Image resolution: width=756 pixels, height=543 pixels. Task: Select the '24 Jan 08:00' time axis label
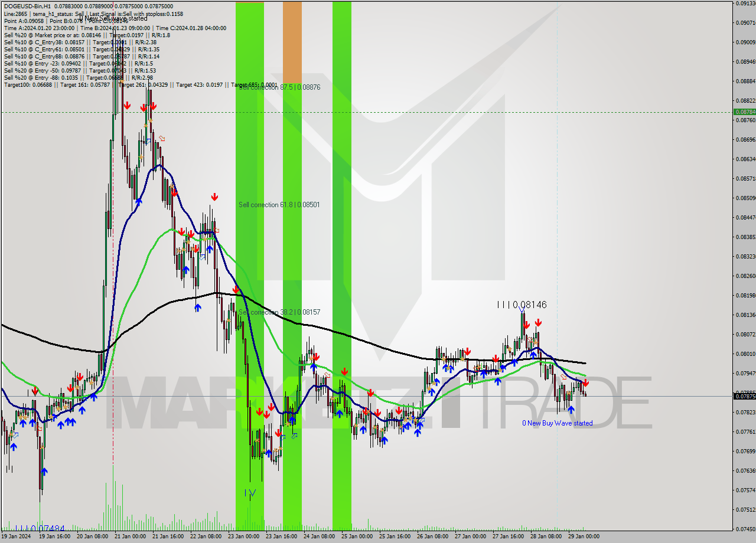click(318, 537)
